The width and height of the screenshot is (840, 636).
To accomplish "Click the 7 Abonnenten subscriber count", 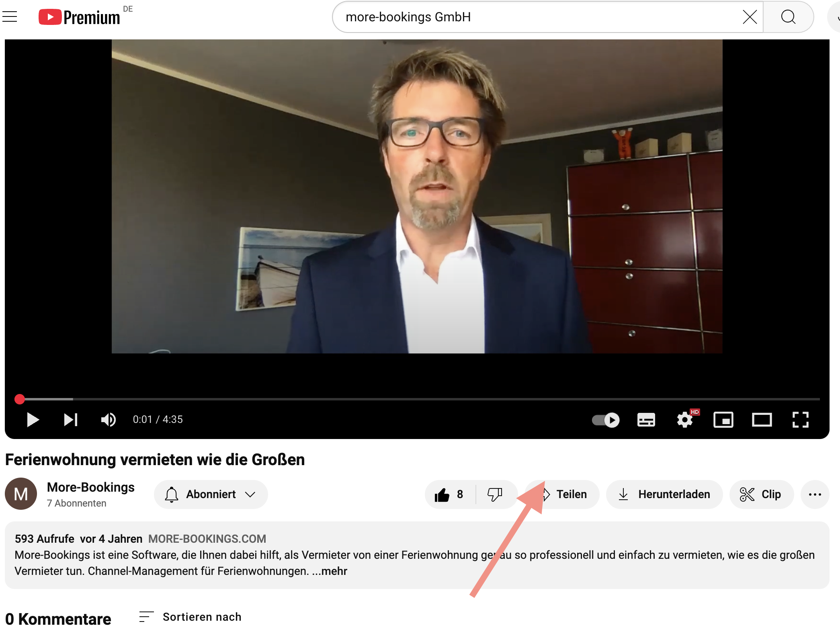I will (77, 503).
